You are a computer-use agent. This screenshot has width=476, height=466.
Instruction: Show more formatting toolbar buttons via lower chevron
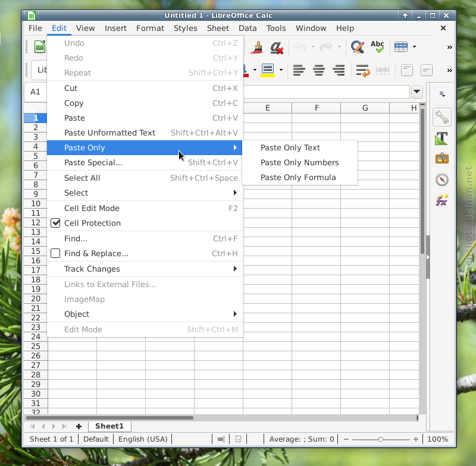click(x=450, y=71)
